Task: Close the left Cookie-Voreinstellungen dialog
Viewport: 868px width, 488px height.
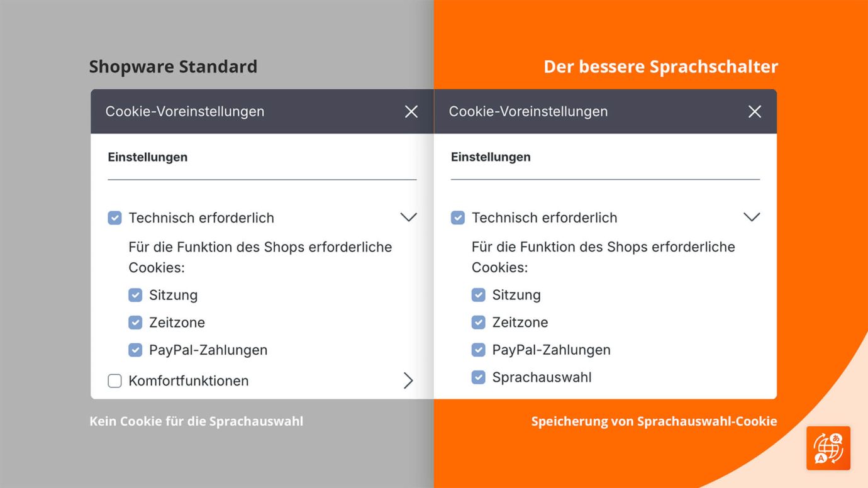Action: [411, 111]
